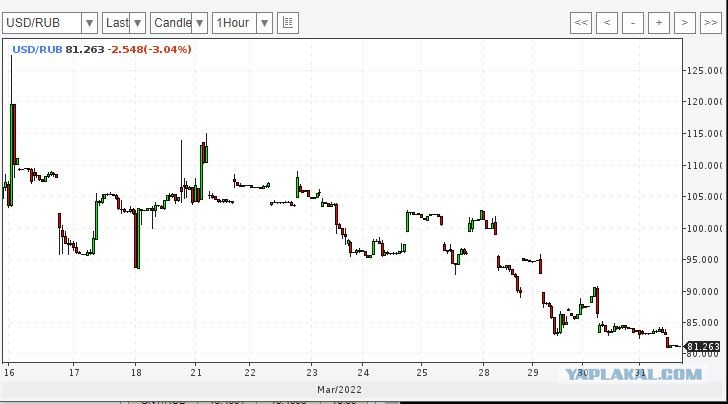Image resolution: width=728 pixels, height=404 pixels.
Task: Click the 95.000 price axis label
Action: [x=704, y=260]
